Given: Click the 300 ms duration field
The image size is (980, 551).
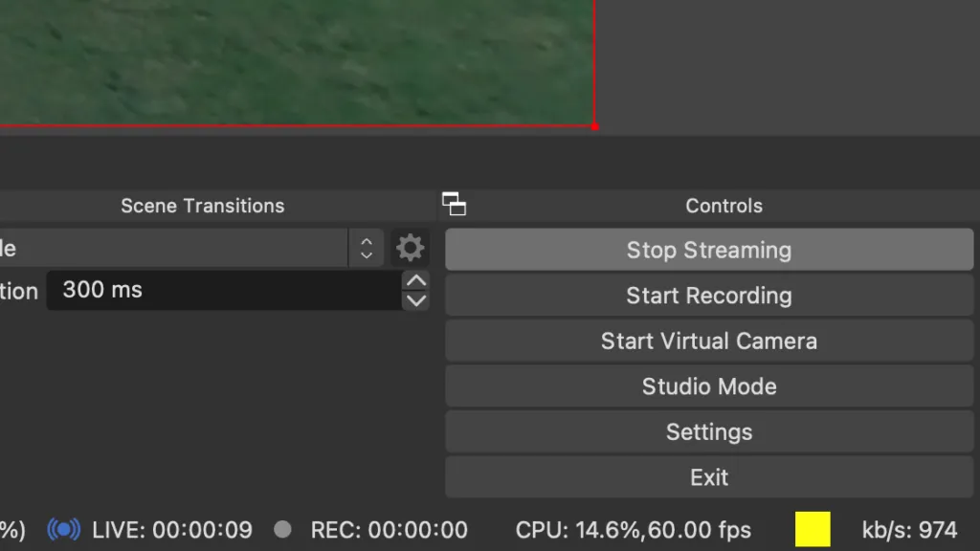Looking at the screenshot, I should pyautogui.click(x=225, y=291).
